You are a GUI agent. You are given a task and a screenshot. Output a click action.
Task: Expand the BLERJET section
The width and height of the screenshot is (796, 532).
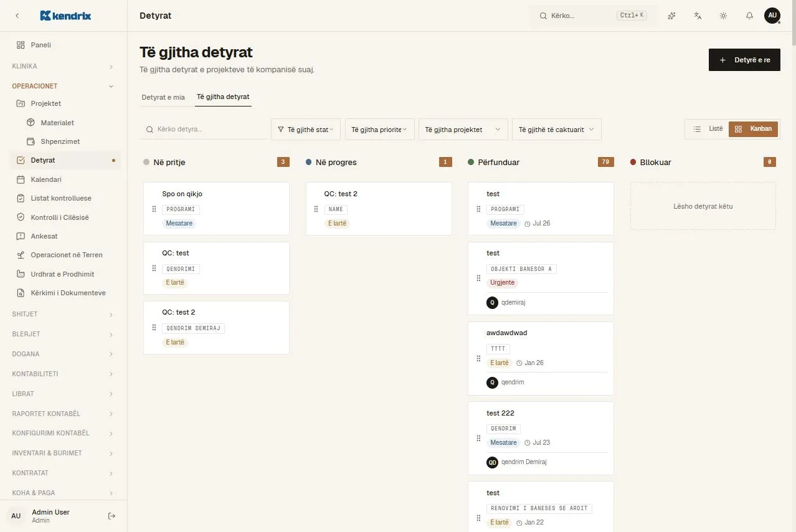pos(64,334)
